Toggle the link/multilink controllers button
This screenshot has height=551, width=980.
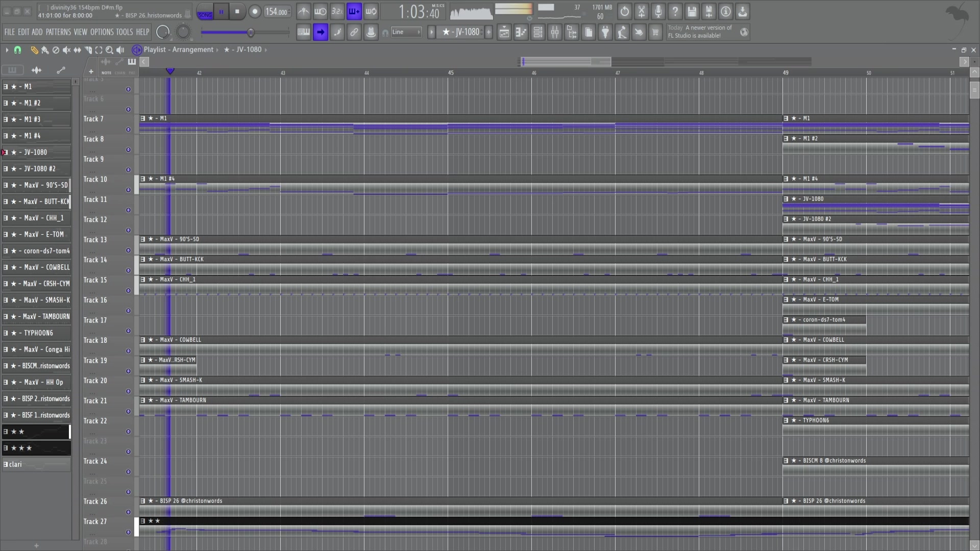coord(354,32)
